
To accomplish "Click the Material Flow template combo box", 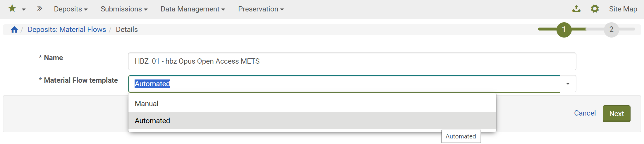I will pyautogui.click(x=344, y=84).
